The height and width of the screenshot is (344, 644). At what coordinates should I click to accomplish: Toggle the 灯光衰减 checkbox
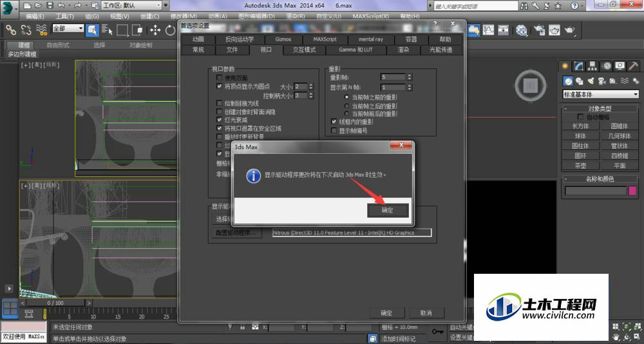220,120
